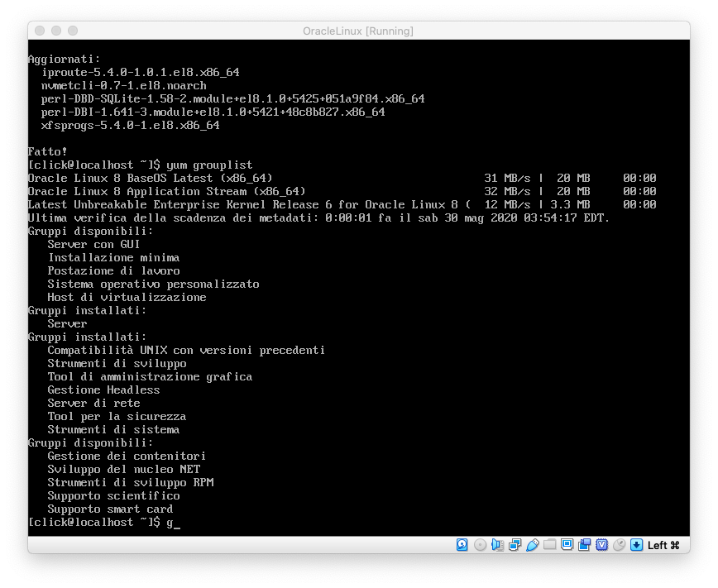The height and width of the screenshot is (588, 718).
Task: Select 'Gestione Headless' group
Action: [x=104, y=390]
